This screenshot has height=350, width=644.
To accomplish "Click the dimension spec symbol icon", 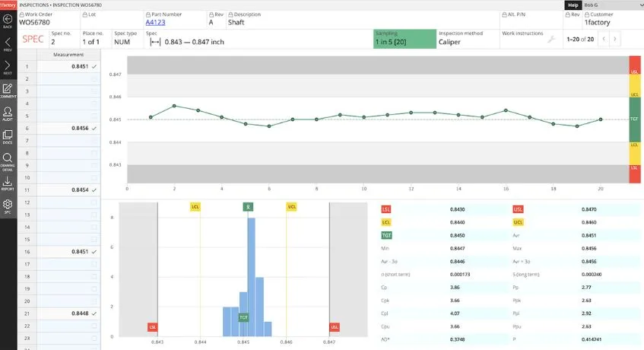I will click(155, 42).
